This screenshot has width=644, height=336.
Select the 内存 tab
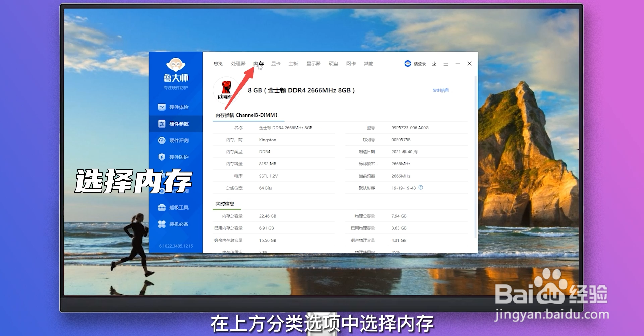(x=258, y=63)
